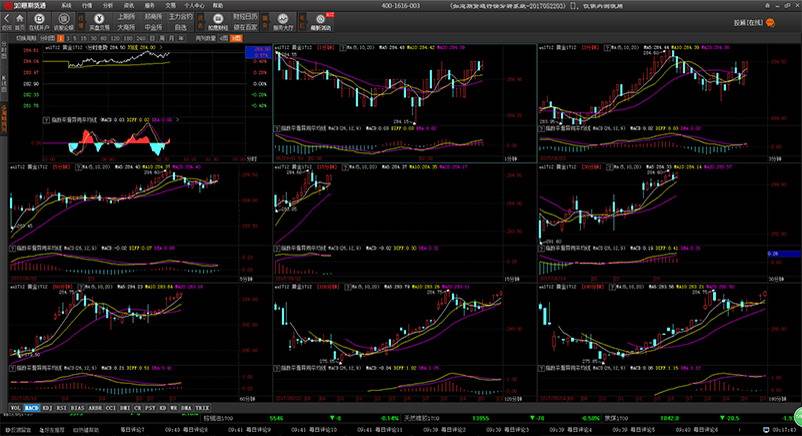Select the VOL indicator tab
This screenshot has height=436, width=802.
tap(16, 408)
